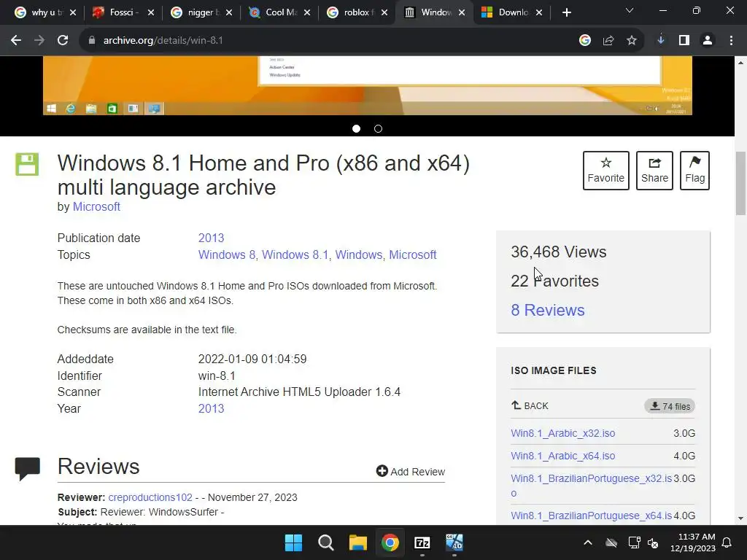Open the Chrome three-dot menu
Image resolution: width=747 pixels, height=560 pixels.
[x=731, y=41]
